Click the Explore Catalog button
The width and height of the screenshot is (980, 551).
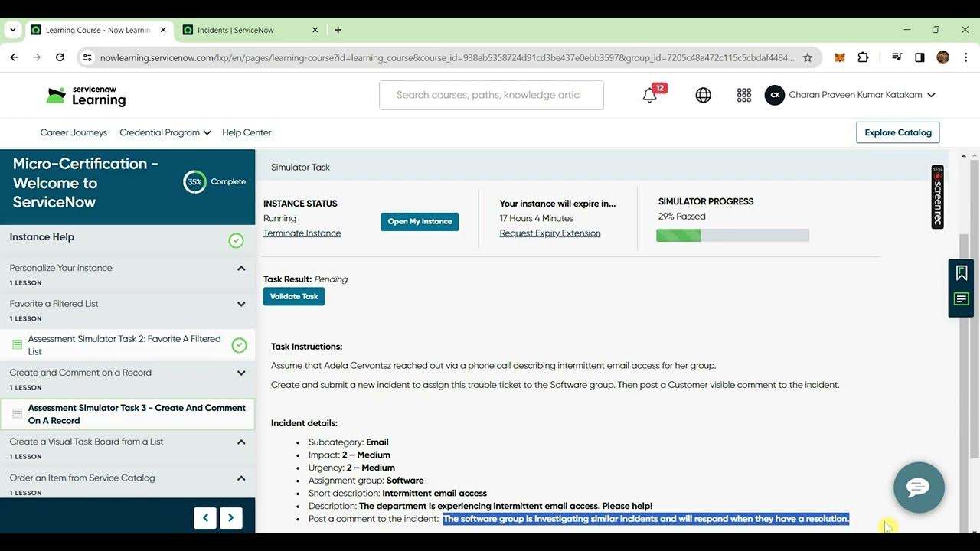tap(898, 132)
